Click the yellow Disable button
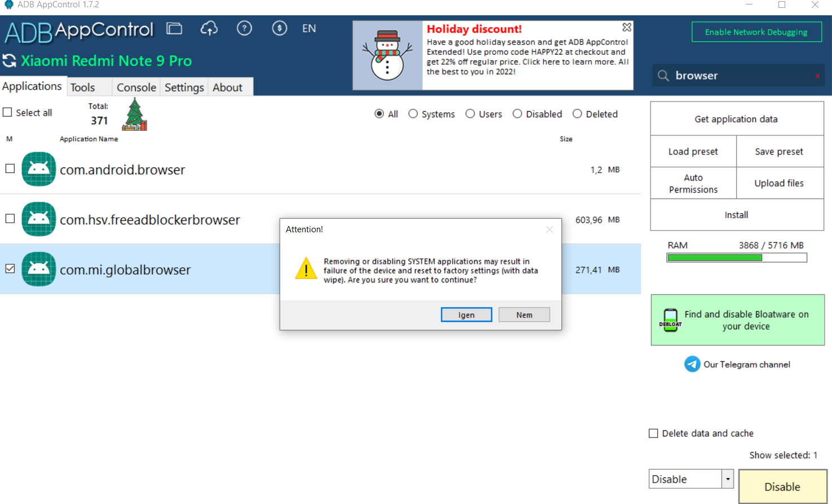The image size is (832, 504). click(782, 487)
